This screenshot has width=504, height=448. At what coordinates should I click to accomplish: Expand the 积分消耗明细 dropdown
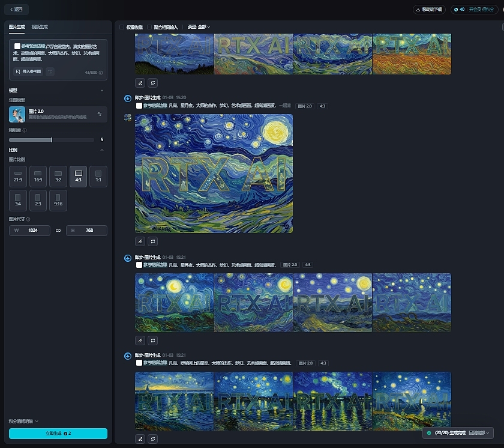coord(23,422)
